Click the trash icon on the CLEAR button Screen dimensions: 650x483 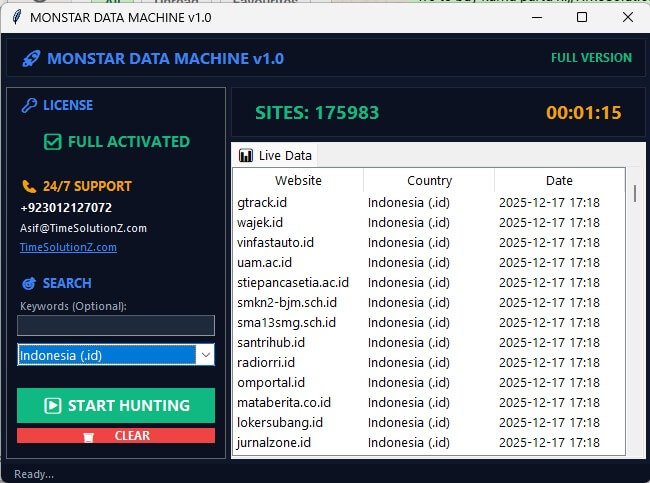(x=88, y=437)
